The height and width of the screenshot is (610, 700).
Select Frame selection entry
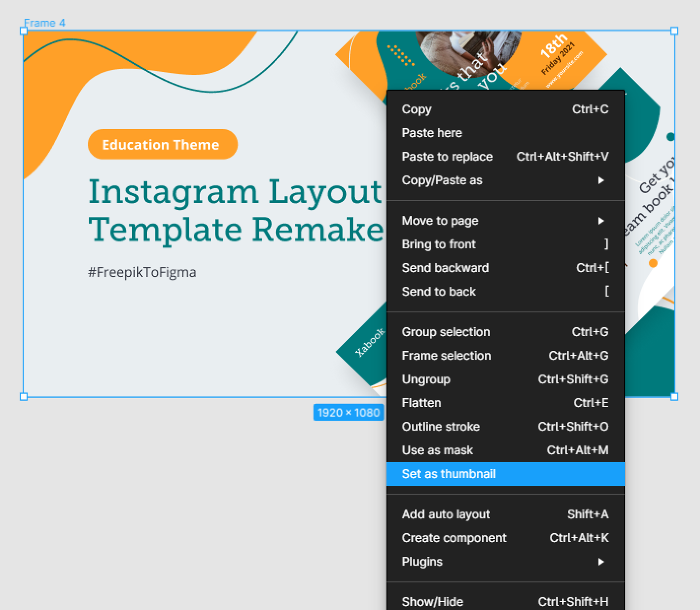point(505,356)
